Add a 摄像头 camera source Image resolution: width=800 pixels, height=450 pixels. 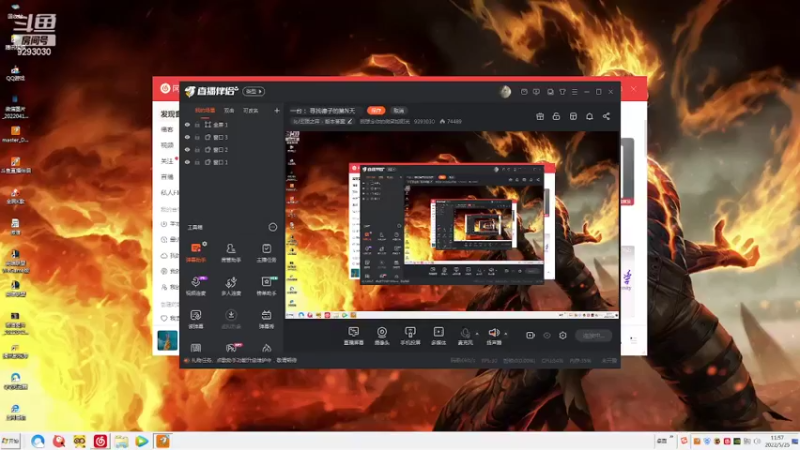tap(382, 336)
